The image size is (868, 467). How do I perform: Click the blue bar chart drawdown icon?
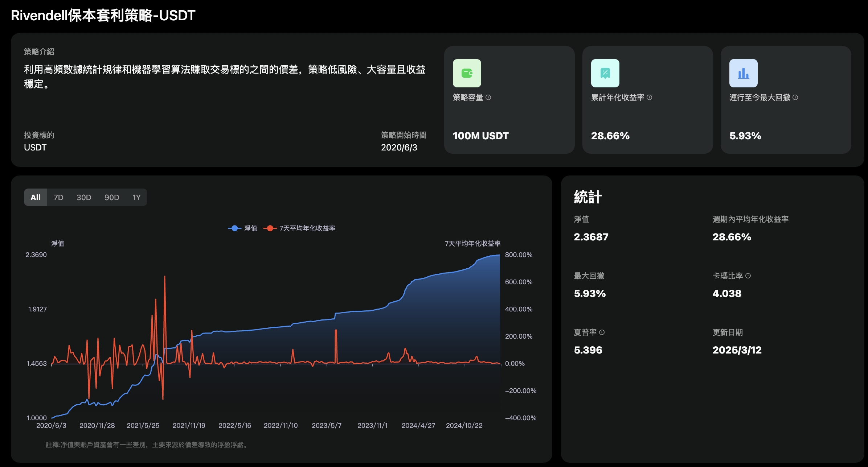[x=743, y=73]
